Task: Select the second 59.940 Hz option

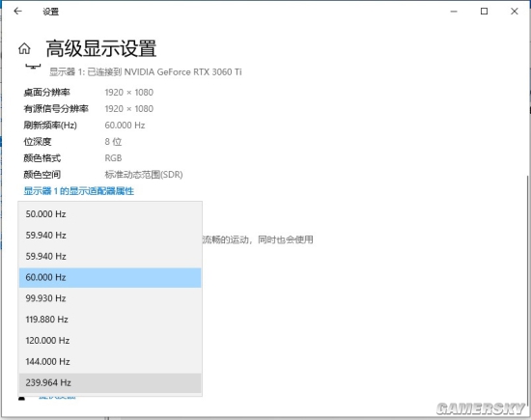Action: [110, 256]
